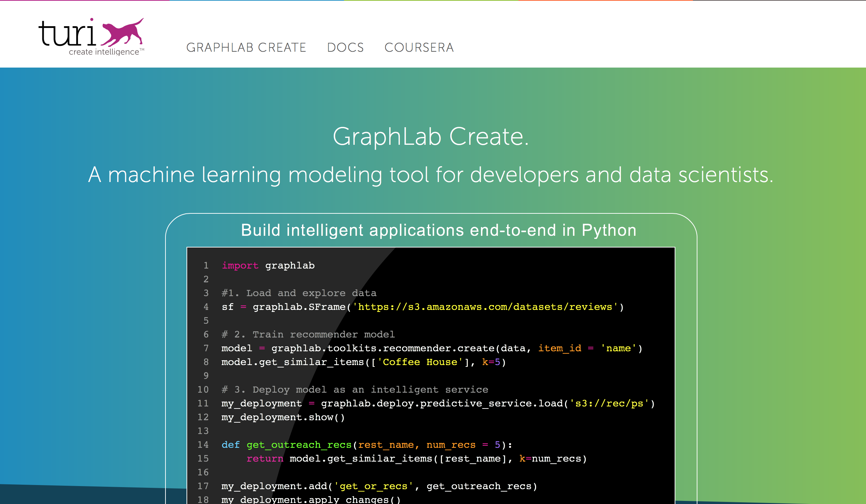
Task: Click the 'import graphlab' code line
Action: (268, 265)
